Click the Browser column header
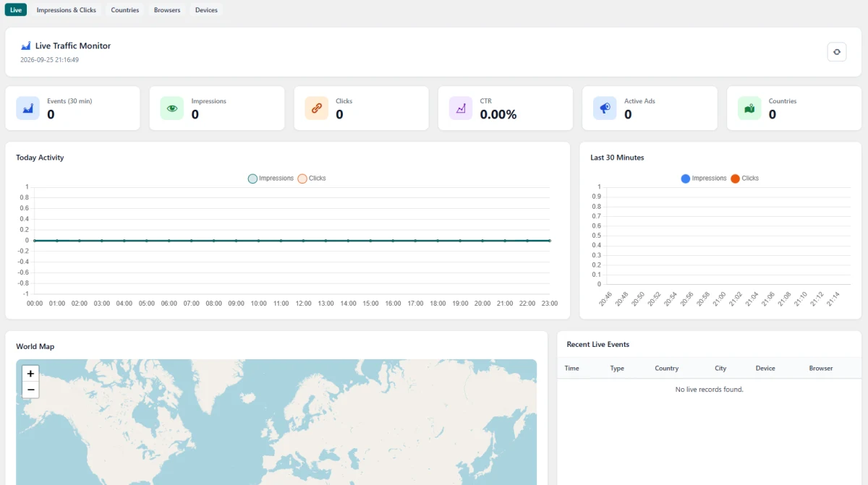Image resolution: width=868 pixels, height=485 pixels. point(821,369)
